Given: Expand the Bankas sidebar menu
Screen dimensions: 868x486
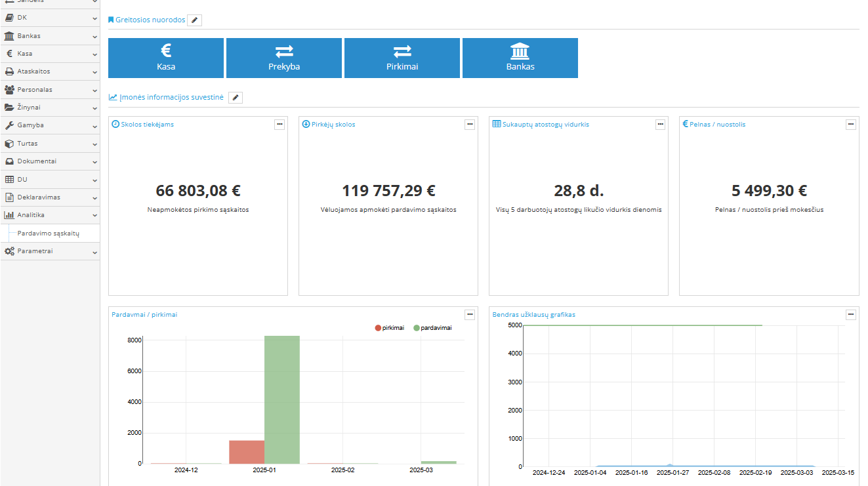Looking at the screenshot, I should pos(50,36).
